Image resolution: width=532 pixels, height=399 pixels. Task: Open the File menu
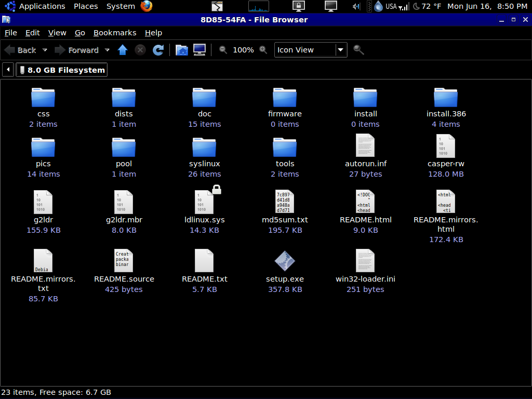[11, 33]
